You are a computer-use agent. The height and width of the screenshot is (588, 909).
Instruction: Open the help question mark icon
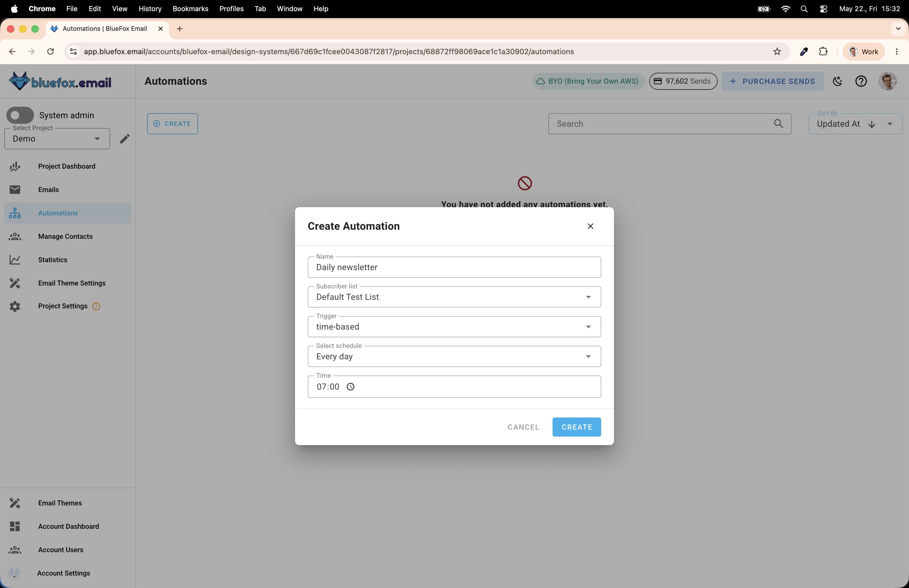click(x=861, y=81)
